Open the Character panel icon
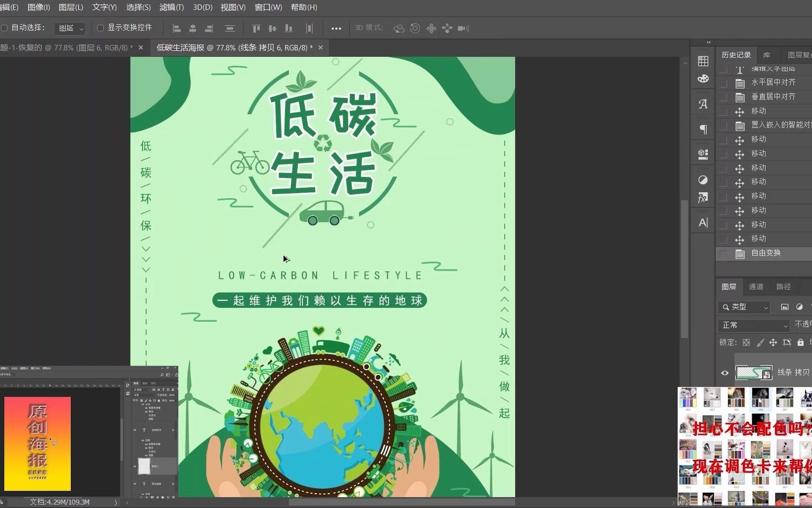812x508 pixels. (x=703, y=104)
